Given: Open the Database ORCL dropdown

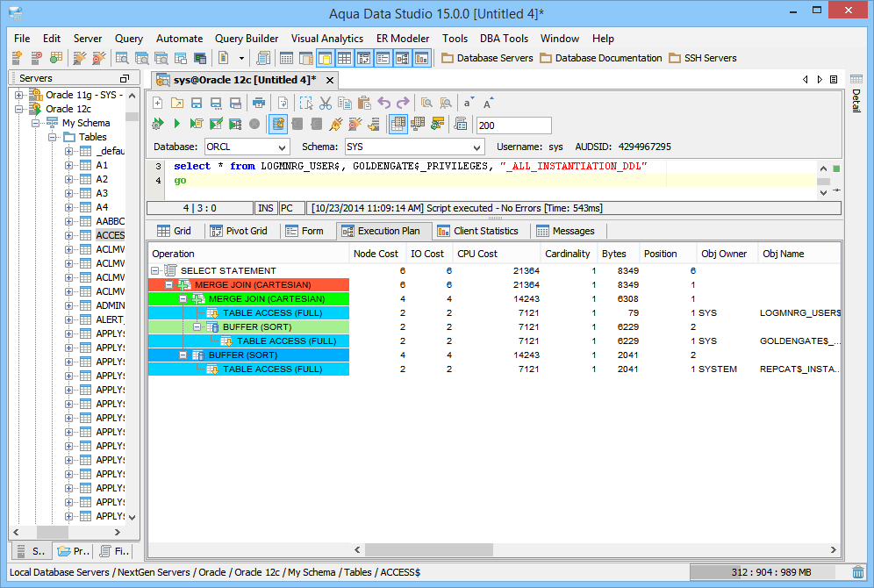Looking at the screenshot, I should coord(282,147).
